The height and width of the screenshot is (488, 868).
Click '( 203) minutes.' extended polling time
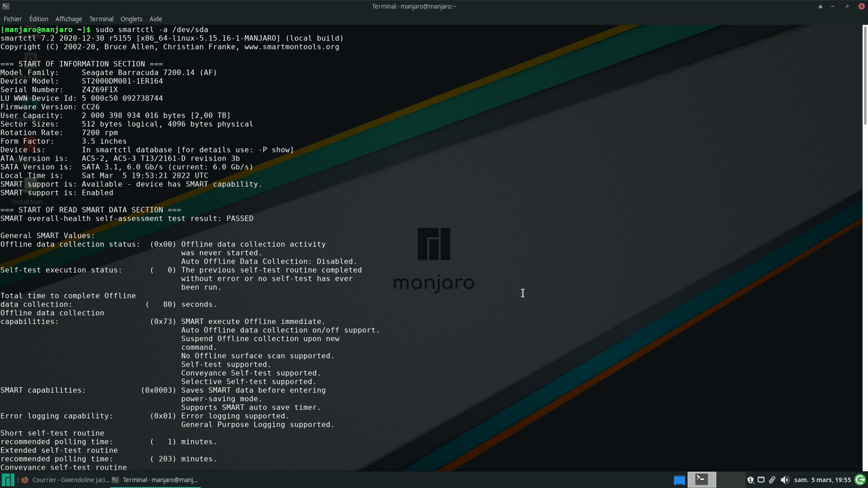tap(183, 459)
